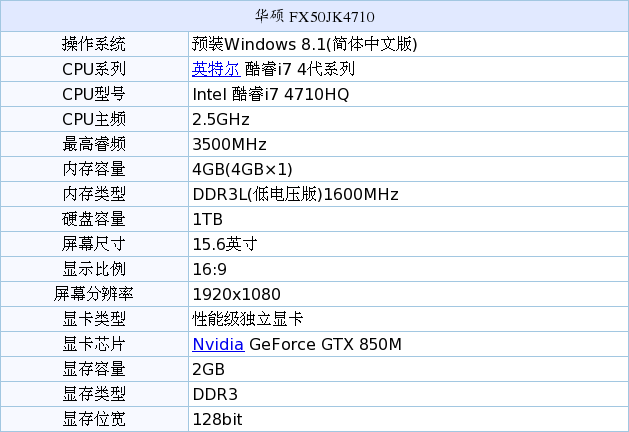Viewport: 629px width, 432px height.
Task: Select the 2.5GHz value
Action: click(221, 120)
